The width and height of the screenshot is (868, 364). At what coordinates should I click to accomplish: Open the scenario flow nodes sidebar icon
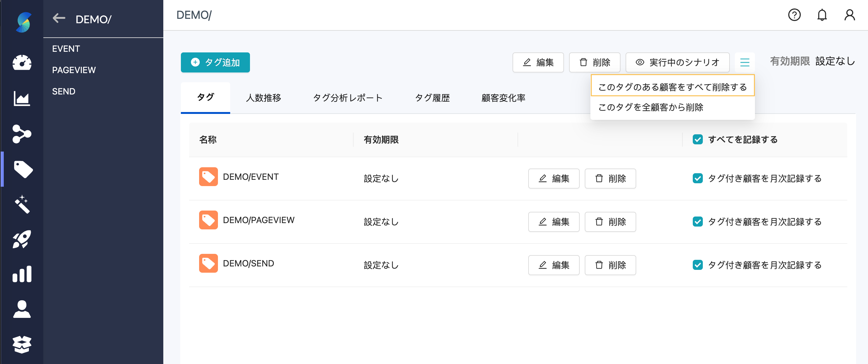(x=22, y=134)
